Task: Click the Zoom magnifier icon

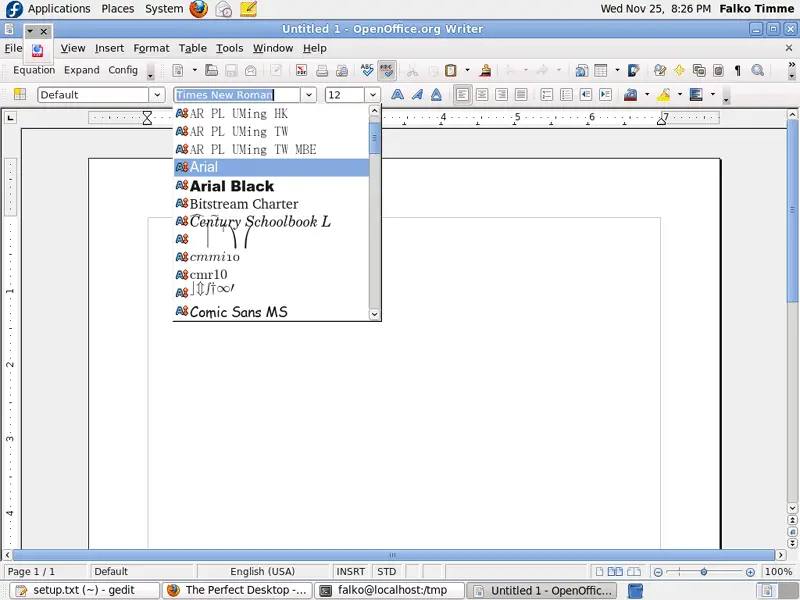Action: point(758,70)
